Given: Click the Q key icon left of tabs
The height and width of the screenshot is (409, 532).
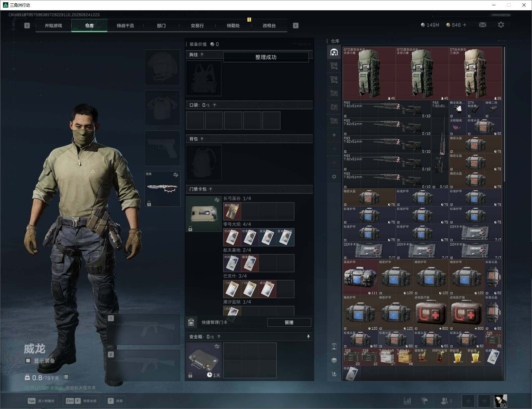Looking at the screenshot, I should (27, 26).
